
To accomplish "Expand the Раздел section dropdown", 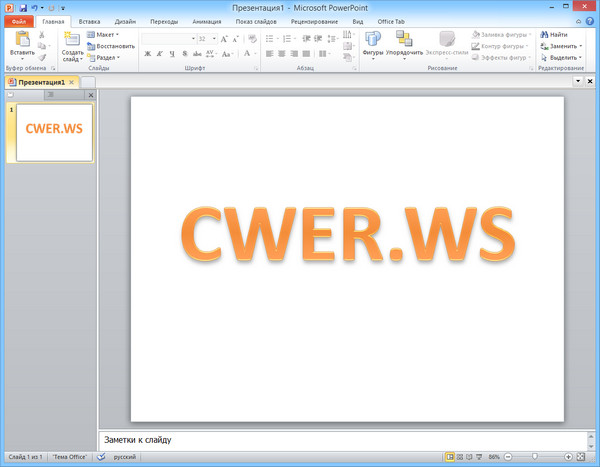I will 103,58.
